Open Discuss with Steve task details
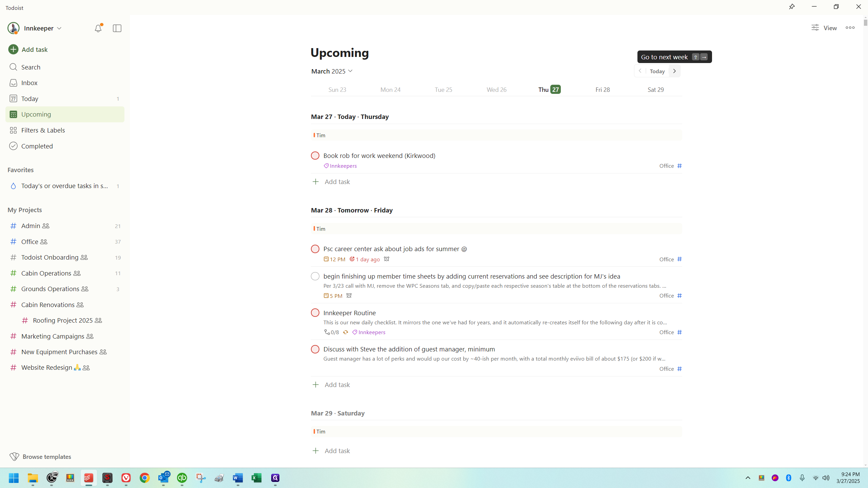The width and height of the screenshot is (868, 488). [x=409, y=349]
